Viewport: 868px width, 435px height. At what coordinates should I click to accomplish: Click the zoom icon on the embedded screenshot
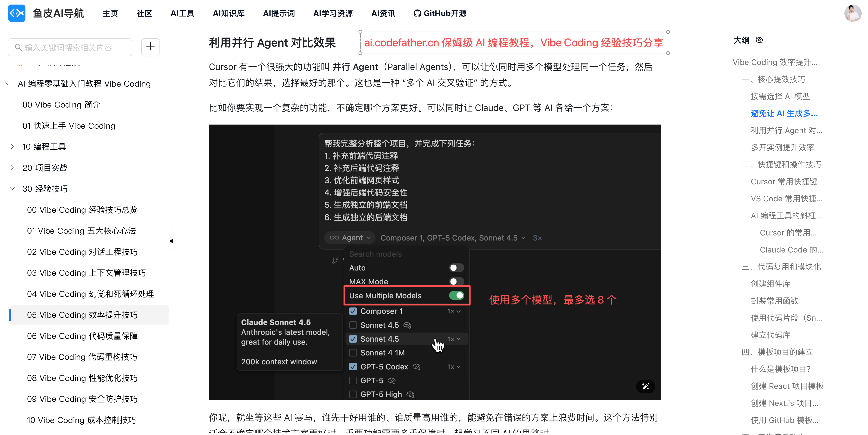click(x=646, y=387)
